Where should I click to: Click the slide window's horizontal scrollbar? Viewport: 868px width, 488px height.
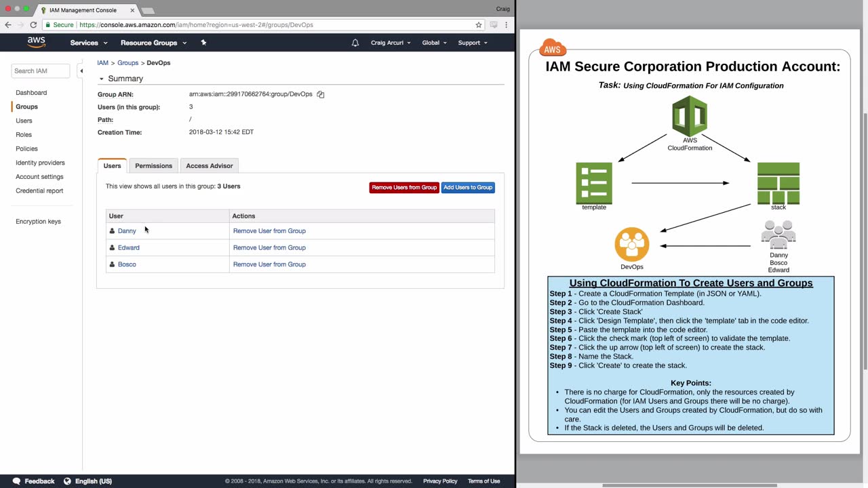(x=690, y=485)
